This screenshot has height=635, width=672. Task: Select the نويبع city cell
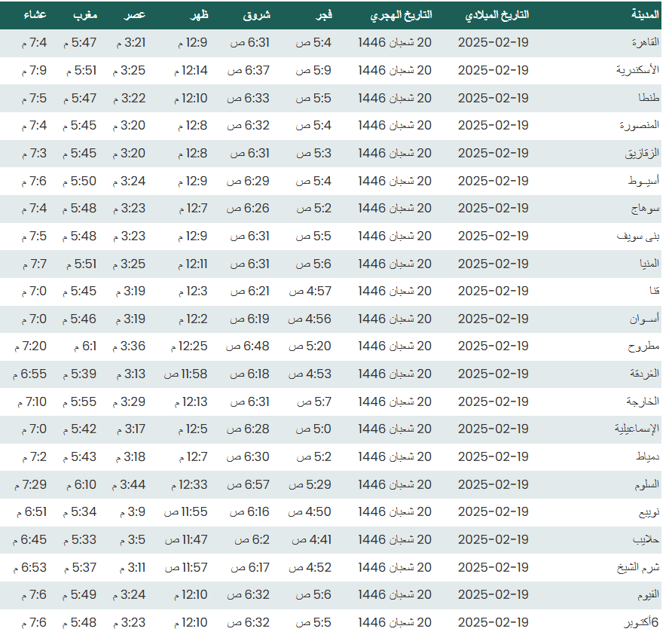coord(649,512)
